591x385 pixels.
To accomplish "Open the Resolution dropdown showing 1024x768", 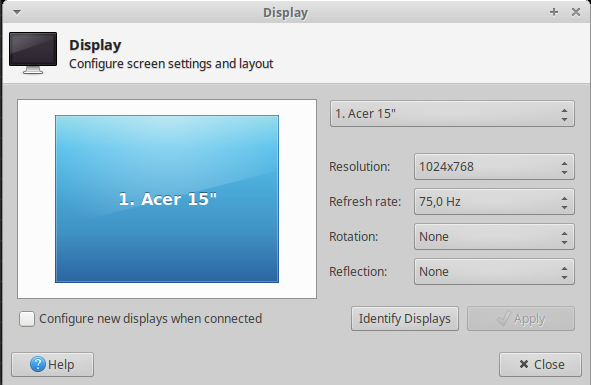I will click(x=494, y=166).
